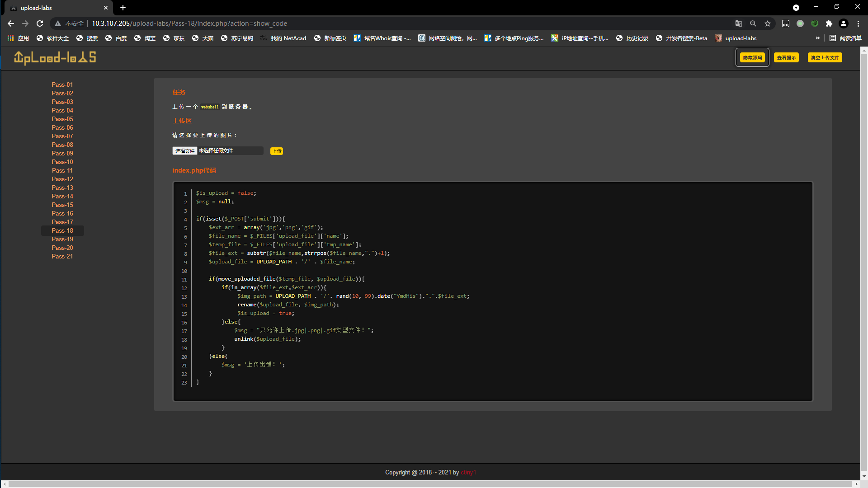
Task: Bookmark this page with the star icon
Action: (768, 23)
